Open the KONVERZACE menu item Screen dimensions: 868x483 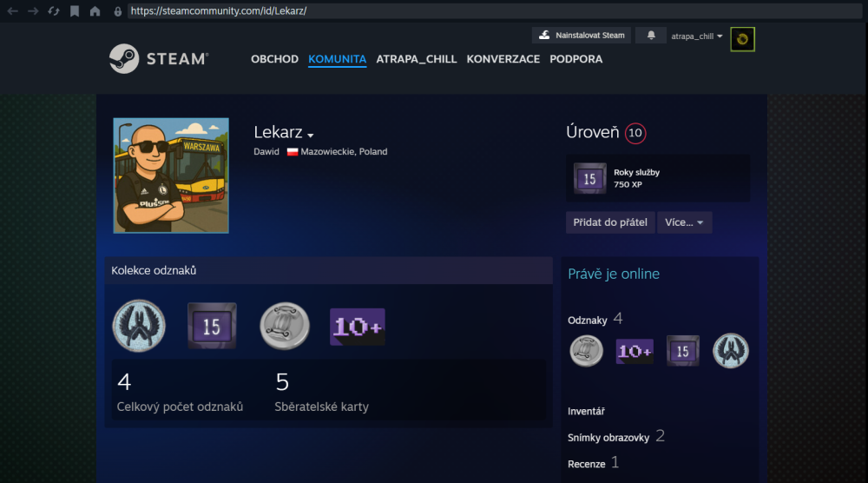(x=503, y=59)
